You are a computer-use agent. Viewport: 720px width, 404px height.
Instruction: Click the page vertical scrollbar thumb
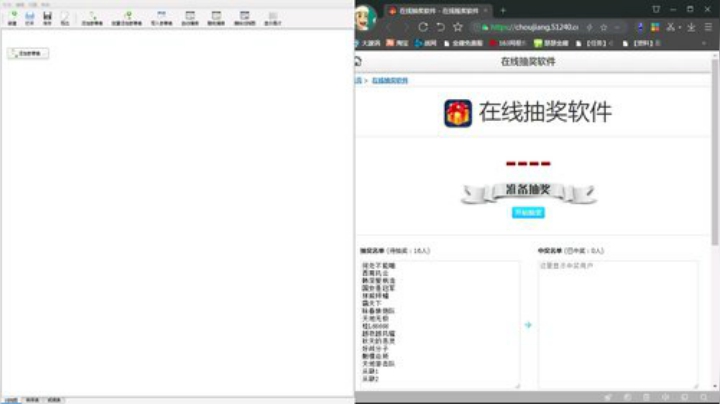tap(715, 152)
